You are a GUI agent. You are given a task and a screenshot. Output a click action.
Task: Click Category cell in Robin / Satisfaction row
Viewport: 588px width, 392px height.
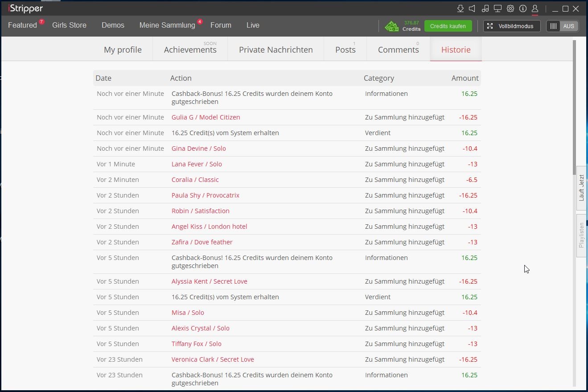click(405, 211)
